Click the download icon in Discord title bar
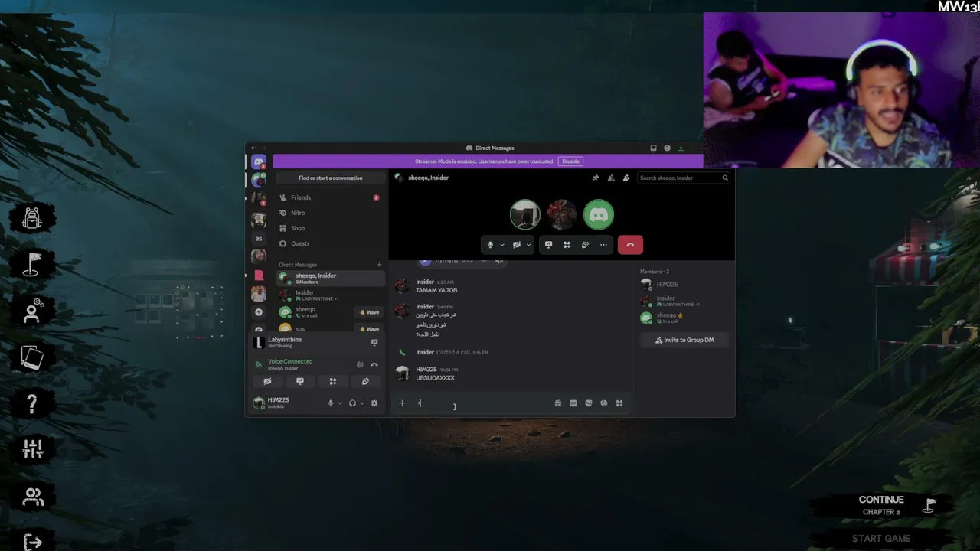This screenshot has height=551, width=980. 681,148
